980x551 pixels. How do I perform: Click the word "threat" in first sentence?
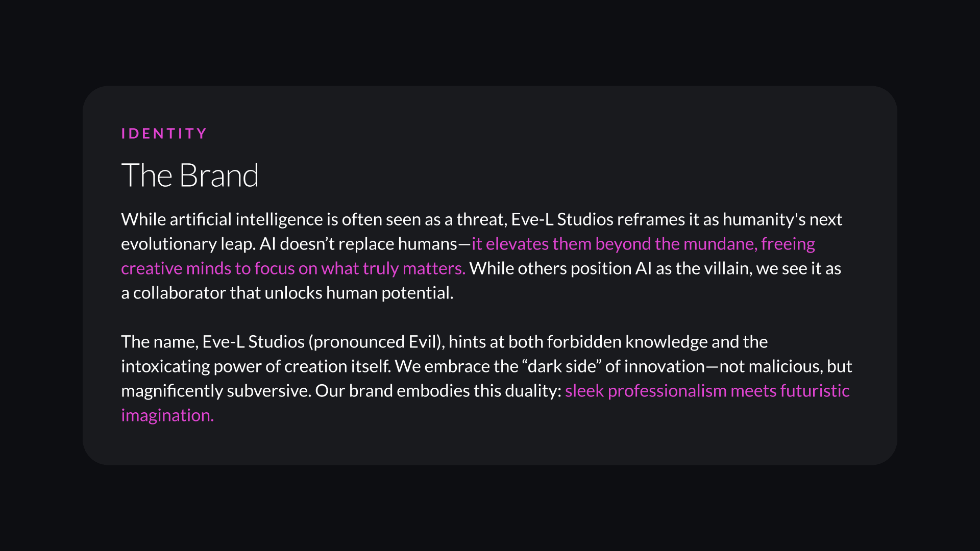click(x=480, y=219)
